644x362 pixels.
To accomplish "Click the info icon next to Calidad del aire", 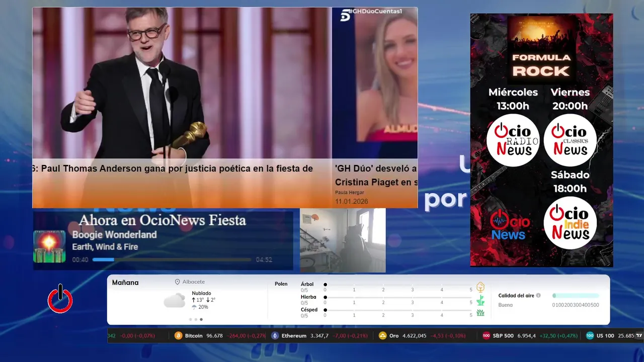I will [x=538, y=296].
